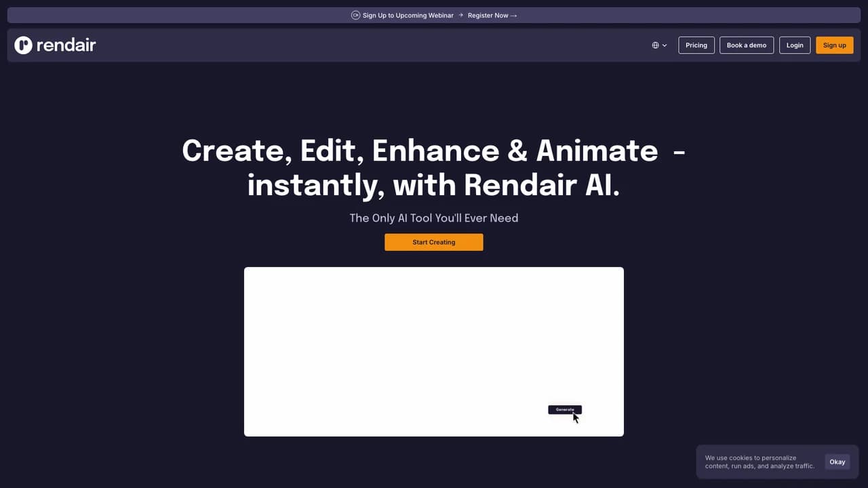Click the 'The Only AI Tool You'll Ever Need' tagline
Screen dimensions: 868x488
click(x=434, y=218)
